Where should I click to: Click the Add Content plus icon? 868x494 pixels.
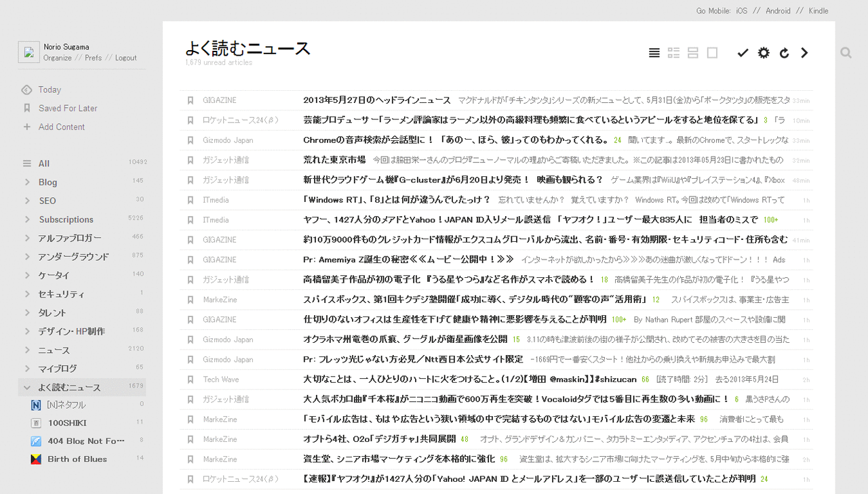(x=27, y=127)
